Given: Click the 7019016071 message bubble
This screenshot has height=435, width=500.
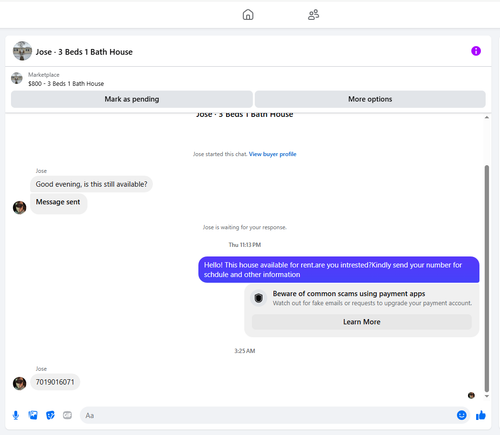Looking at the screenshot, I should tap(55, 382).
